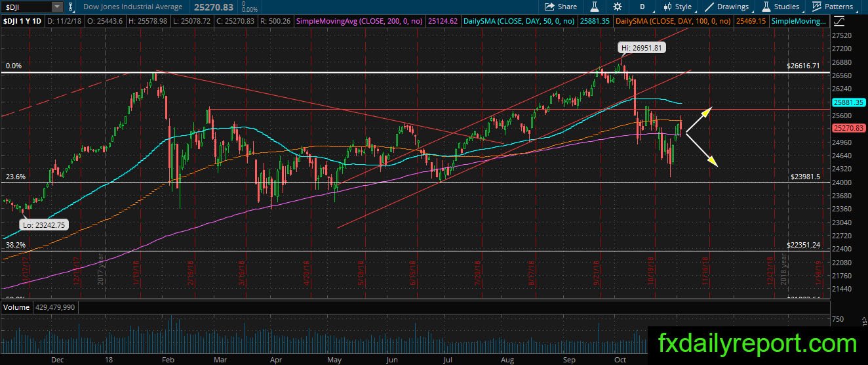The width and height of the screenshot is (868, 365).
Task: Click the truncated SimpleMoving... study label
Action: click(799, 22)
